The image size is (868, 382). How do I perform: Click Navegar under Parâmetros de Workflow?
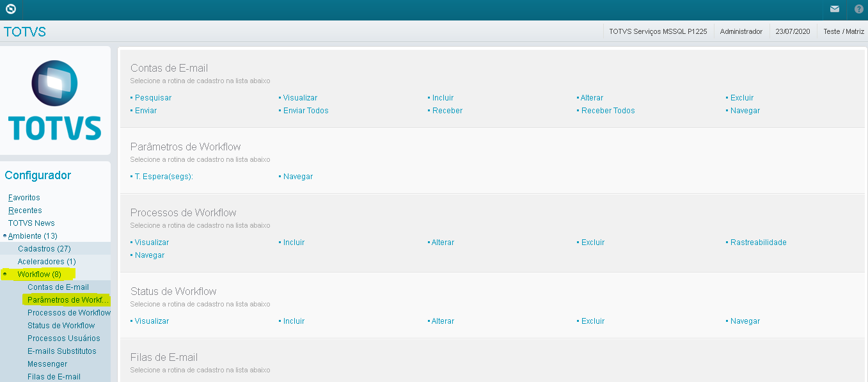point(298,177)
